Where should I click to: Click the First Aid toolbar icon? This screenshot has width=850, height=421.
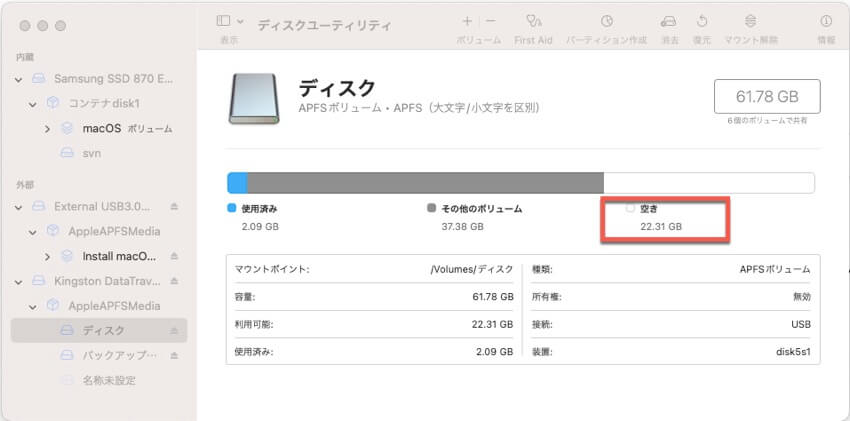coord(534,21)
